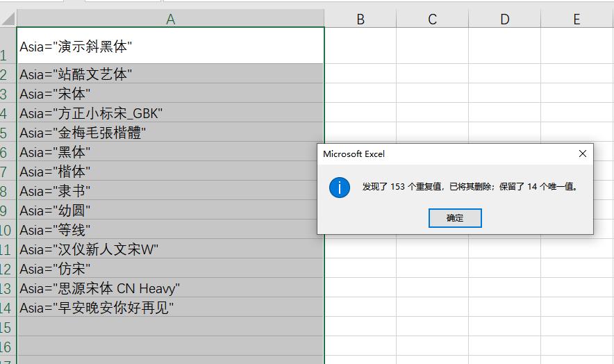Click cell containing Asia="演示斜黑体"

(170, 47)
